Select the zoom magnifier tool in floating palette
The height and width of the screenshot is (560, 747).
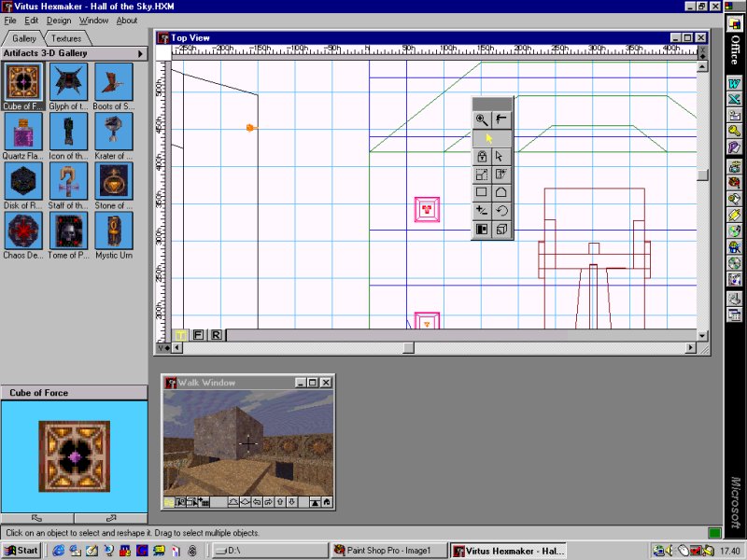click(482, 119)
